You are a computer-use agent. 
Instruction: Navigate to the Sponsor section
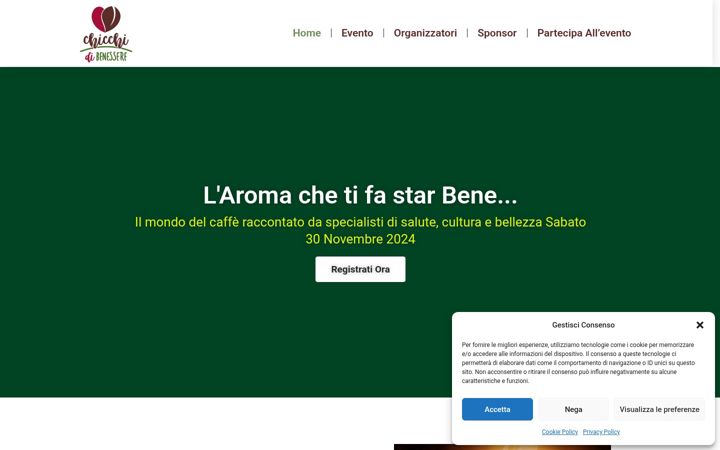coord(497,33)
